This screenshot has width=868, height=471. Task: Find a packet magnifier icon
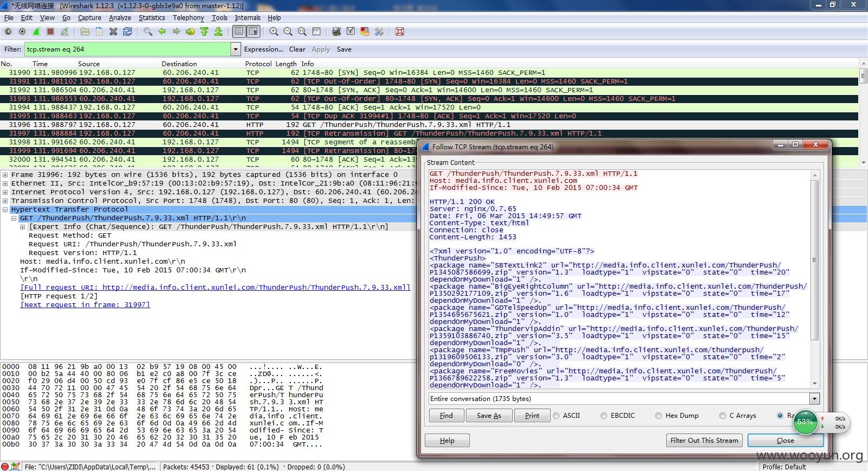tap(148, 32)
